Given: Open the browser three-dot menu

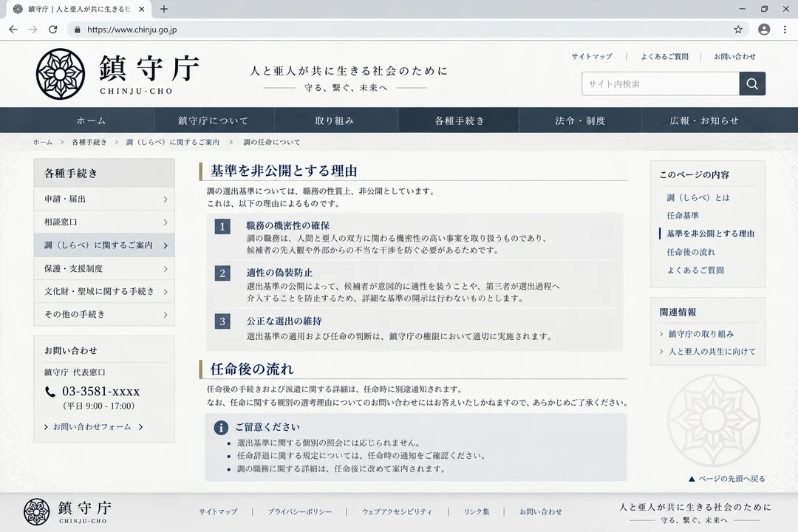Looking at the screenshot, I should pyautogui.click(x=785, y=30).
